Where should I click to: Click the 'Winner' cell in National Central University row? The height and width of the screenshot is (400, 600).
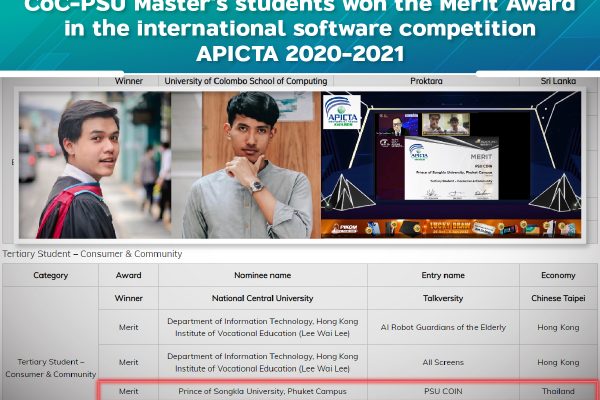coord(129,298)
